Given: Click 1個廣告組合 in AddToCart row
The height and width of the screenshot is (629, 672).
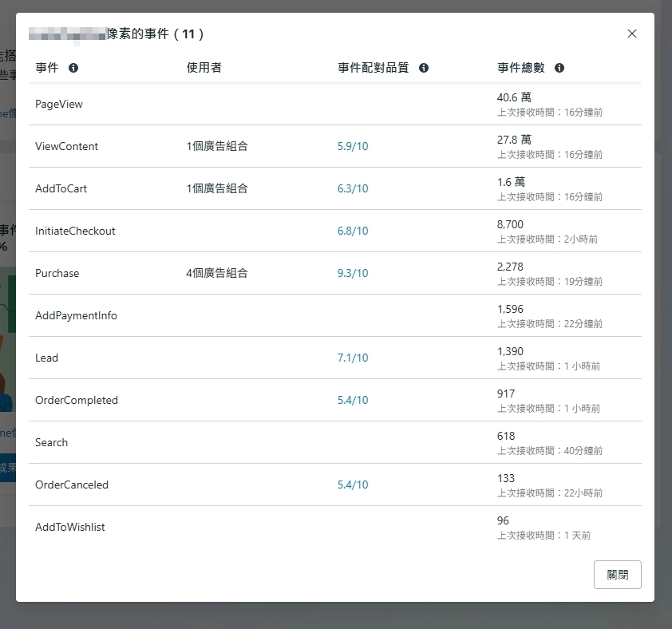Looking at the screenshot, I should pos(217,188).
